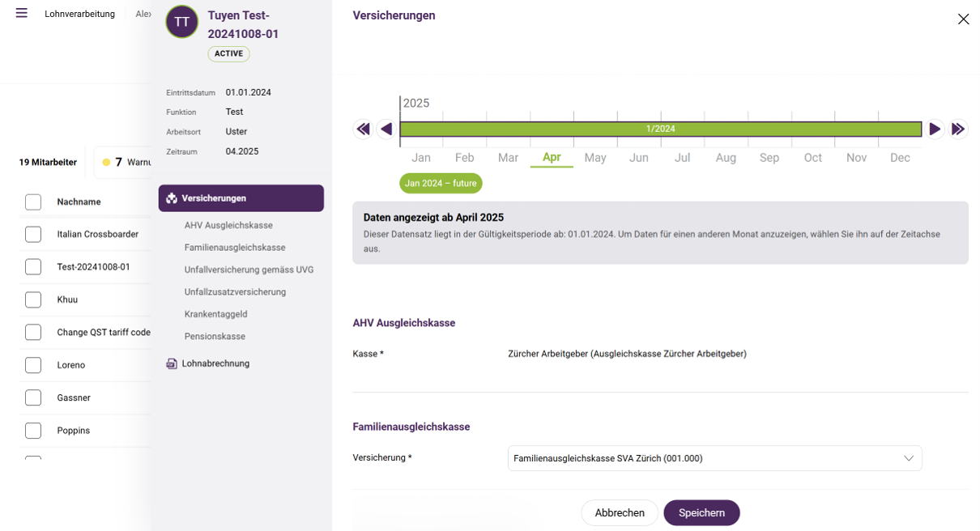Screen dimensions: 980x531
Task: Select Dec on the timeline
Action: 900,158
